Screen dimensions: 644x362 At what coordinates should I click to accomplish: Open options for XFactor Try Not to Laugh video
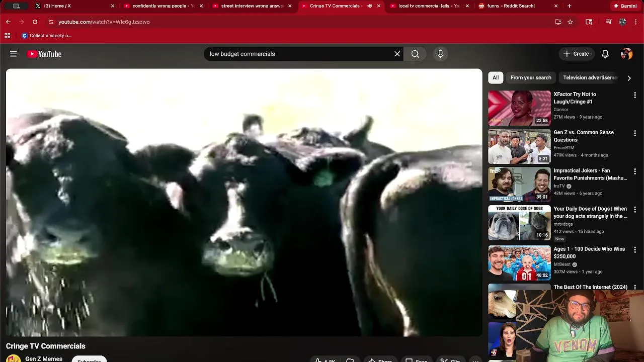635,95
